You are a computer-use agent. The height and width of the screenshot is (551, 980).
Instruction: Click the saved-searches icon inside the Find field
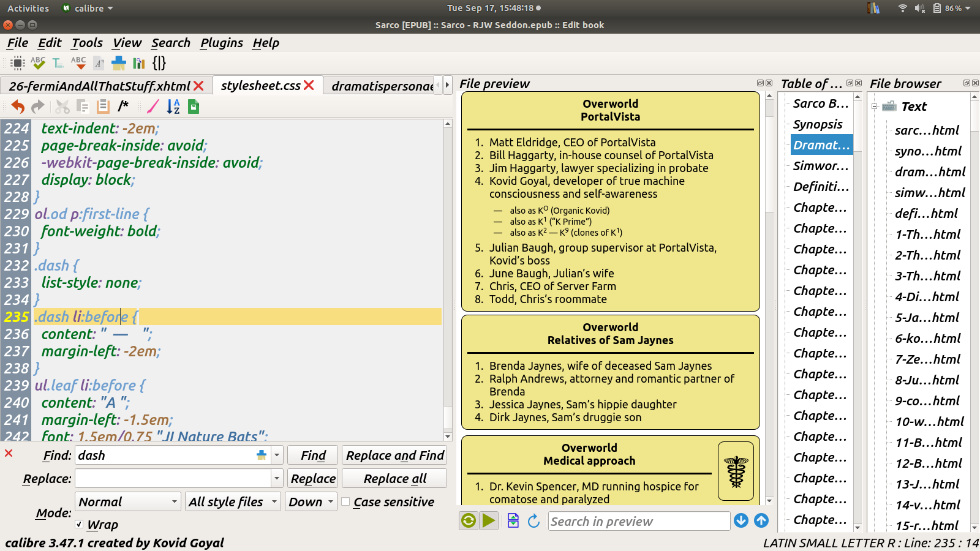[262, 455]
